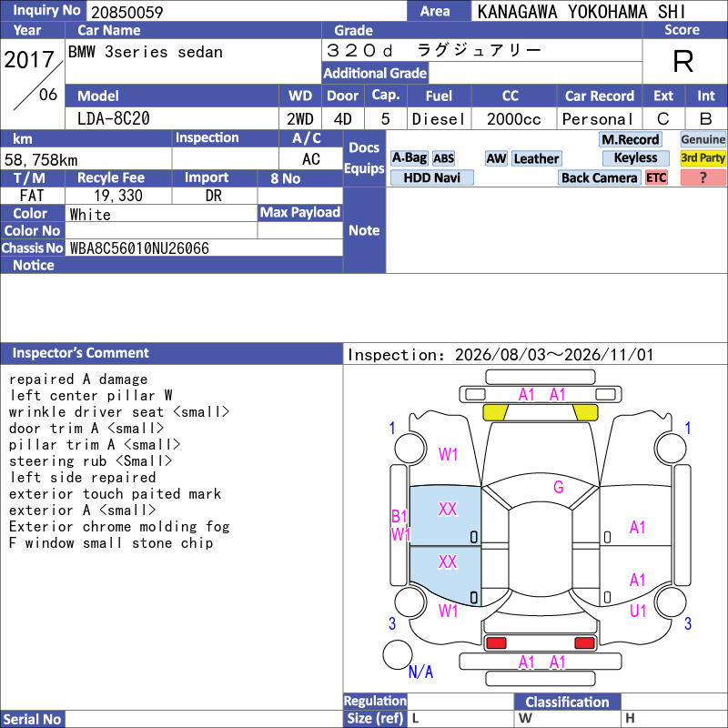
Task: Click the spare tire circle marked N/A
Action: coord(398,654)
